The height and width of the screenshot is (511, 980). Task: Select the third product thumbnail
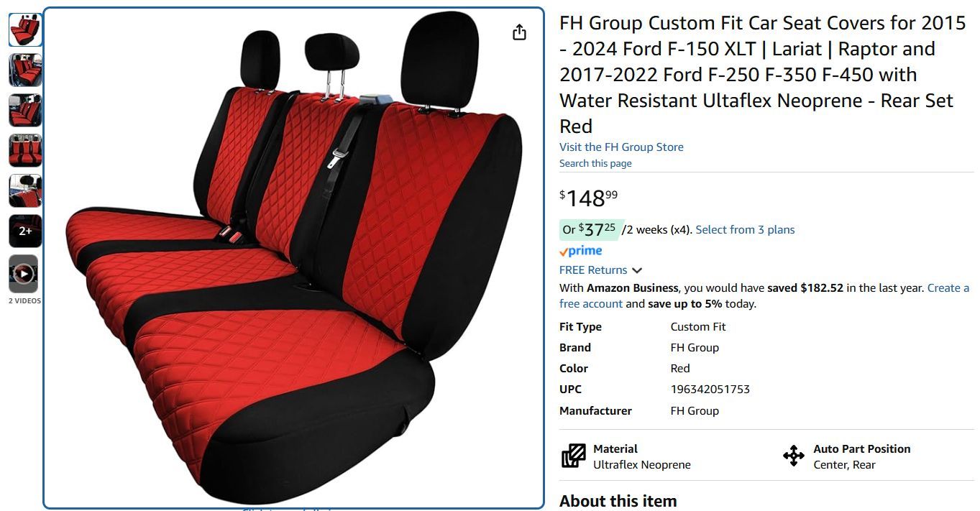[25, 111]
